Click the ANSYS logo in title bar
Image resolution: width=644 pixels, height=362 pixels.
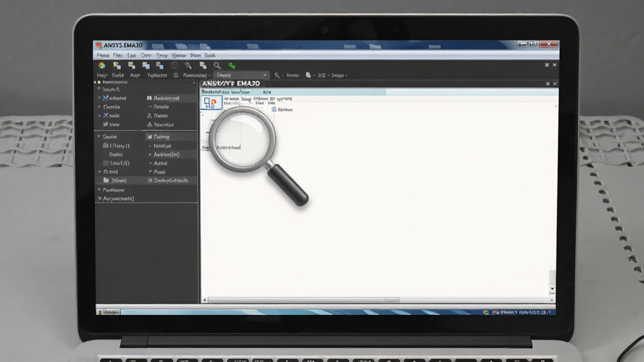click(x=99, y=45)
